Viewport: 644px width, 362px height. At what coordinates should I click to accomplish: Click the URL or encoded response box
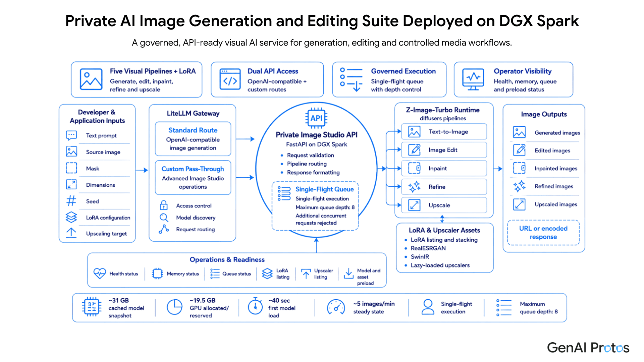click(543, 233)
